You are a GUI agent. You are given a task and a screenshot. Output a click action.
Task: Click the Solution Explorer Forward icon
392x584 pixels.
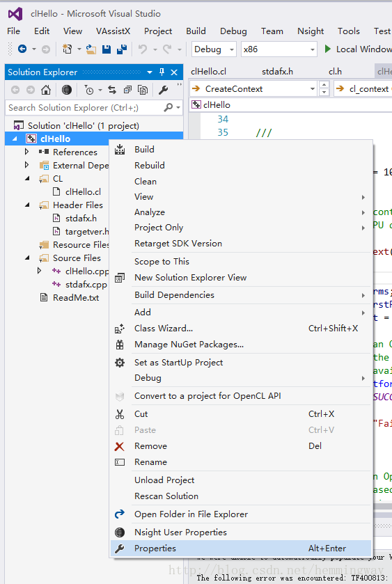point(31,89)
